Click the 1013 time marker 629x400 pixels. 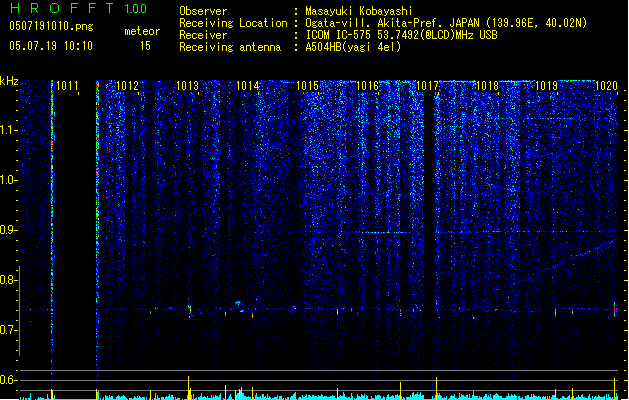coord(187,86)
